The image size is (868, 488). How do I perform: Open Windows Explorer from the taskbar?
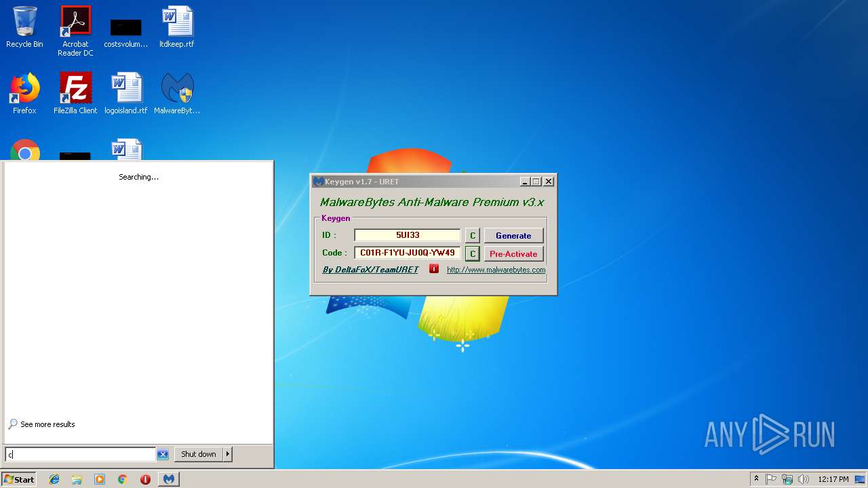click(x=77, y=479)
